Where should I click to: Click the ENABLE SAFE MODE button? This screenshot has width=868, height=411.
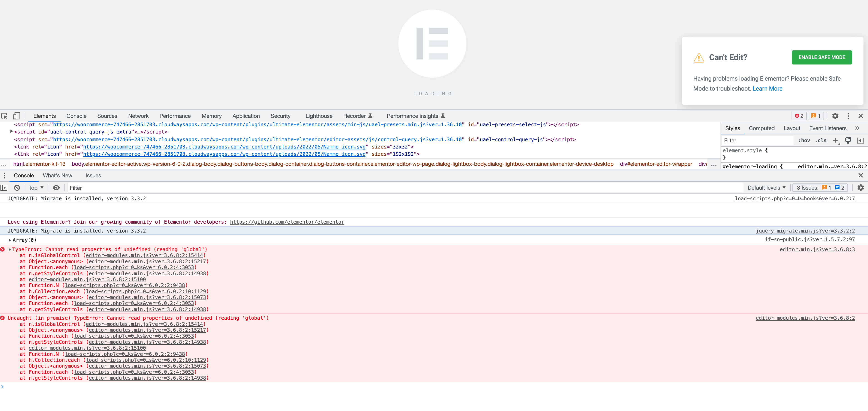click(822, 57)
